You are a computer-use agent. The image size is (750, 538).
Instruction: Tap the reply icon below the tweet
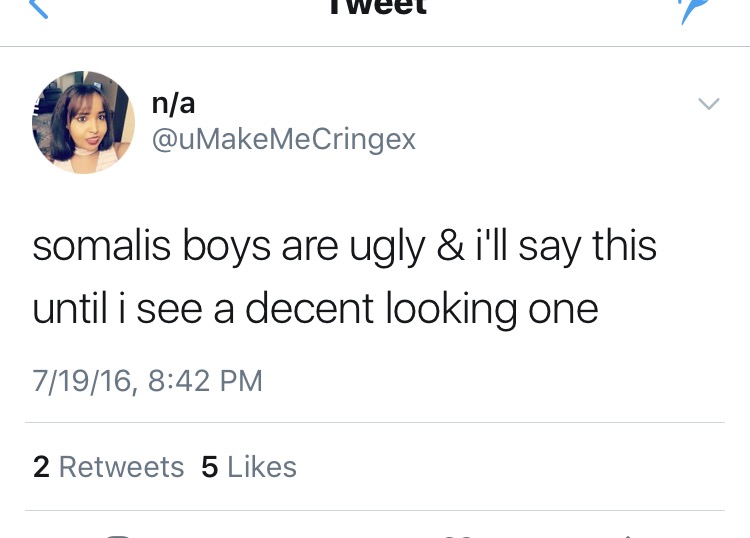point(119,534)
